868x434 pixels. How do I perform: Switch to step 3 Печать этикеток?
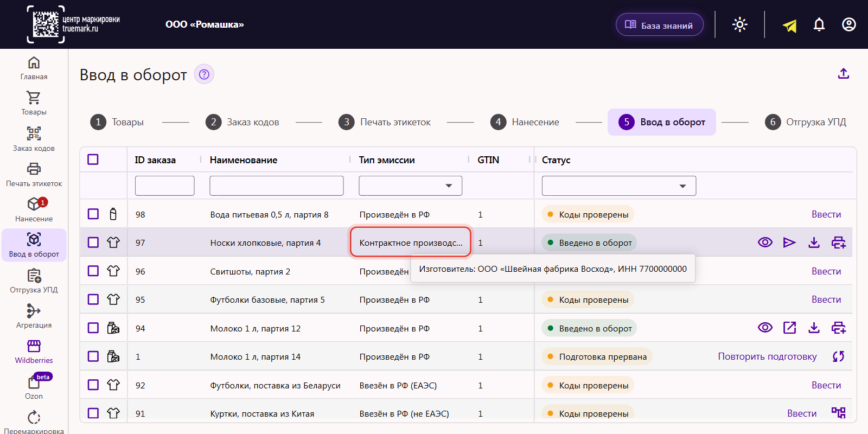[x=385, y=122]
